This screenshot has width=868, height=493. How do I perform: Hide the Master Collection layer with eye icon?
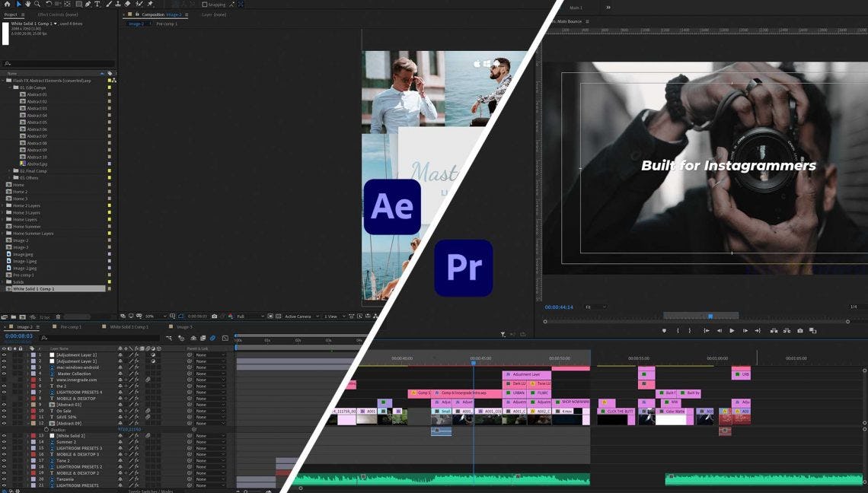pyautogui.click(x=4, y=374)
